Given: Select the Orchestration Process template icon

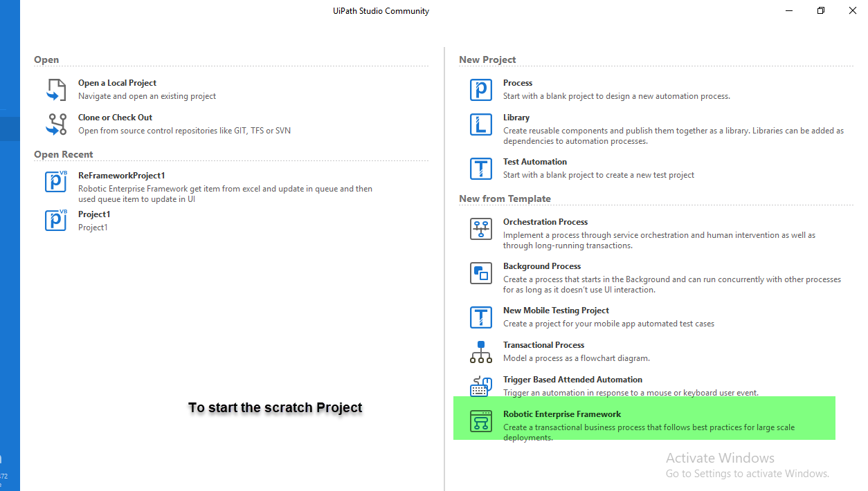Looking at the screenshot, I should tap(480, 229).
